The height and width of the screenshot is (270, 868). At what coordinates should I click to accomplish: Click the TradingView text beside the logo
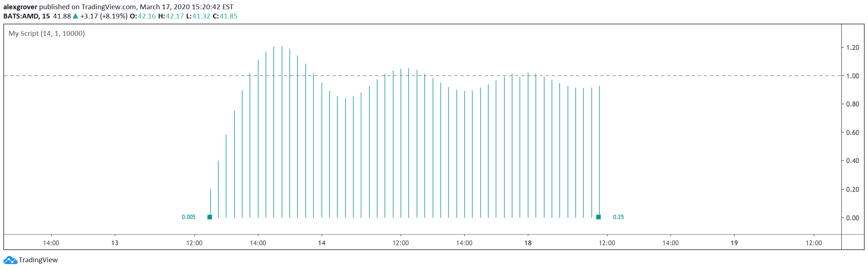point(38,260)
